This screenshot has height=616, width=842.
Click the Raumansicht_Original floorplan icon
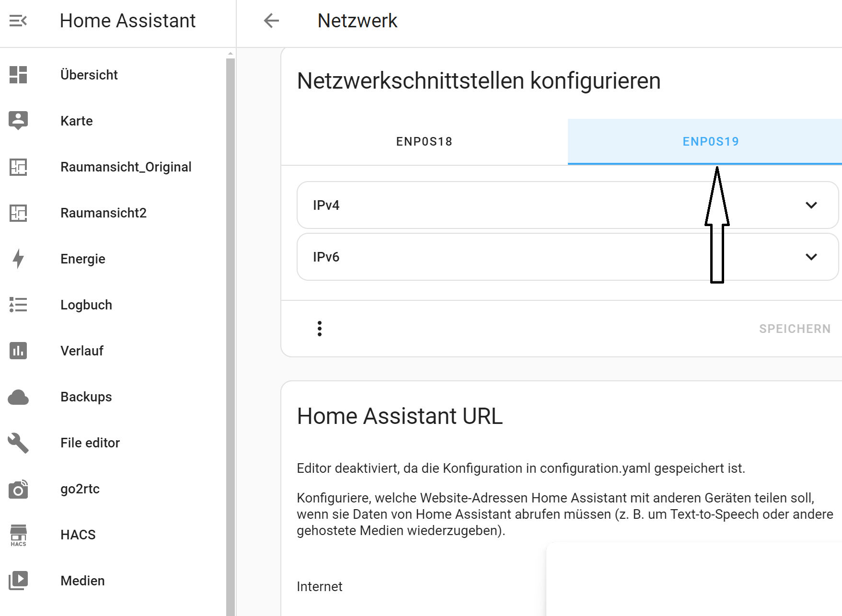(x=18, y=167)
